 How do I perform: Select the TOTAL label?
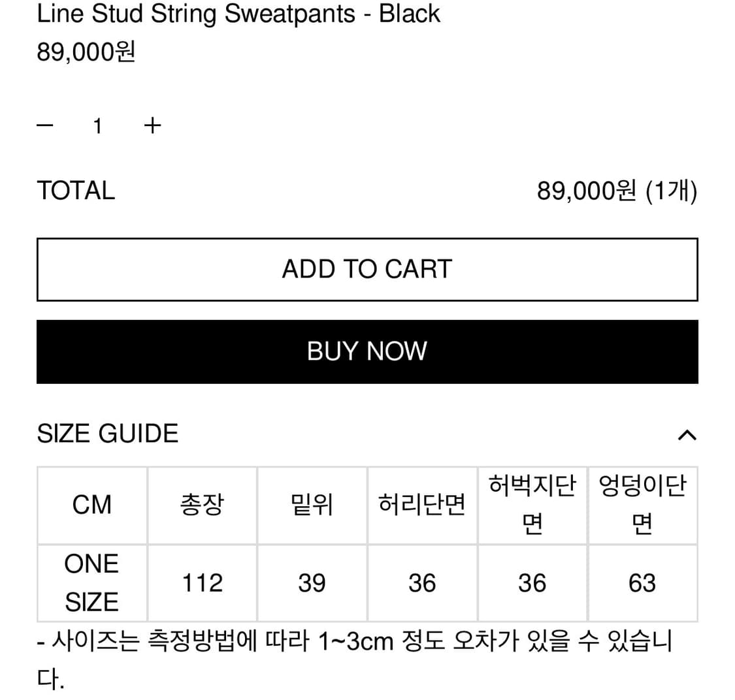click(76, 190)
